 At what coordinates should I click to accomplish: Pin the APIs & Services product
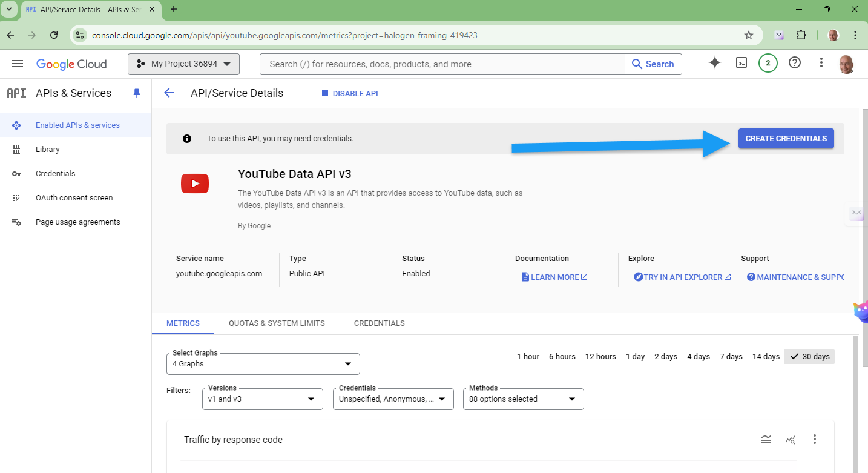pos(136,93)
